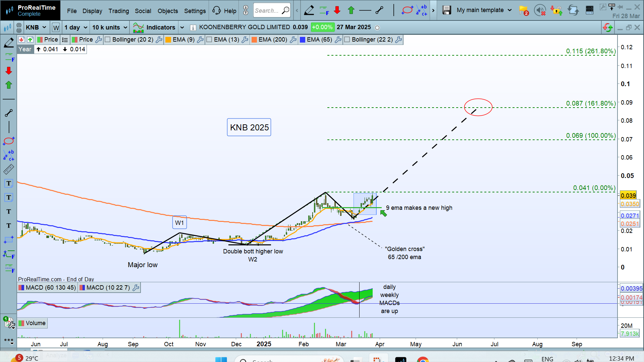Click the padlock trading mode icon
Viewport: 644px width, 362px height.
click(556, 10)
